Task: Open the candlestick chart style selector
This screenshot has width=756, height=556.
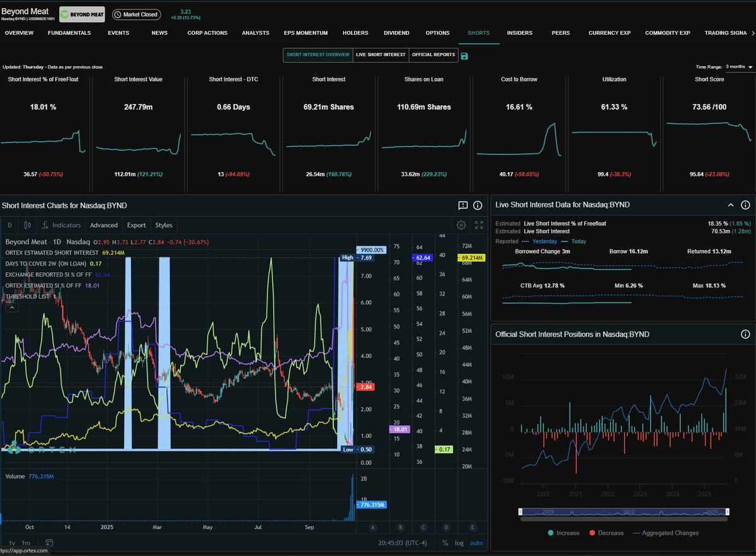Action: [x=27, y=225]
